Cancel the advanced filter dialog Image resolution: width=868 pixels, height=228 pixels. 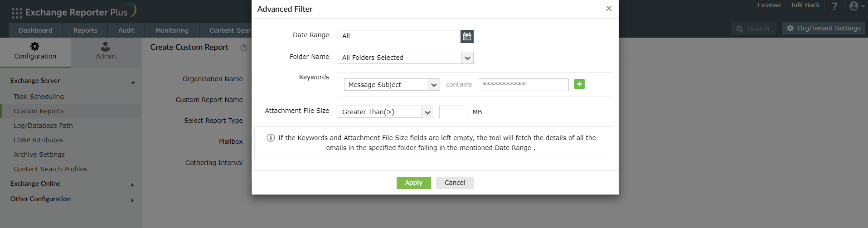coord(454,183)
